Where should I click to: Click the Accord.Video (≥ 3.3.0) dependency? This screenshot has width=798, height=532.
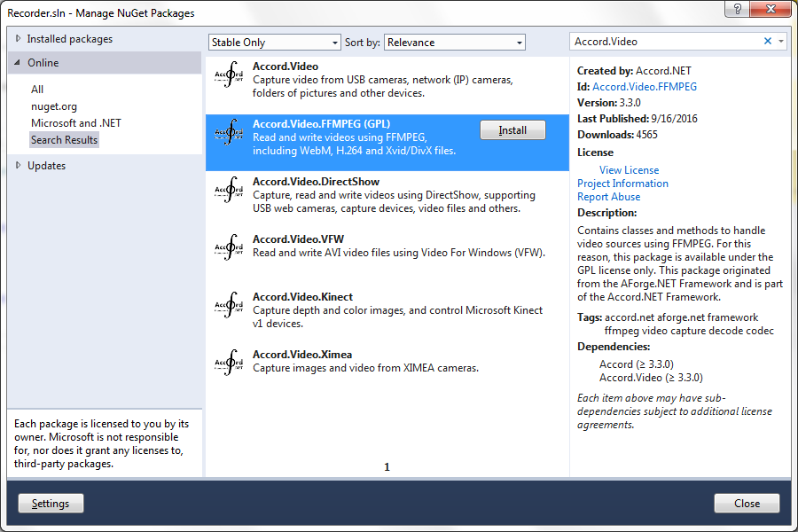tap(651, 377)
